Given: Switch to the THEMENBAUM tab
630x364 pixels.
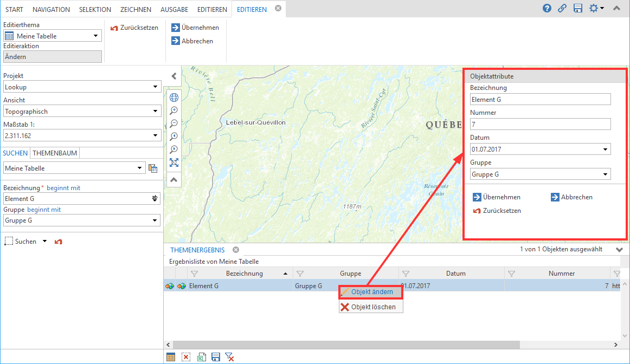Looking at the screenshot, I should pos(56,153).
